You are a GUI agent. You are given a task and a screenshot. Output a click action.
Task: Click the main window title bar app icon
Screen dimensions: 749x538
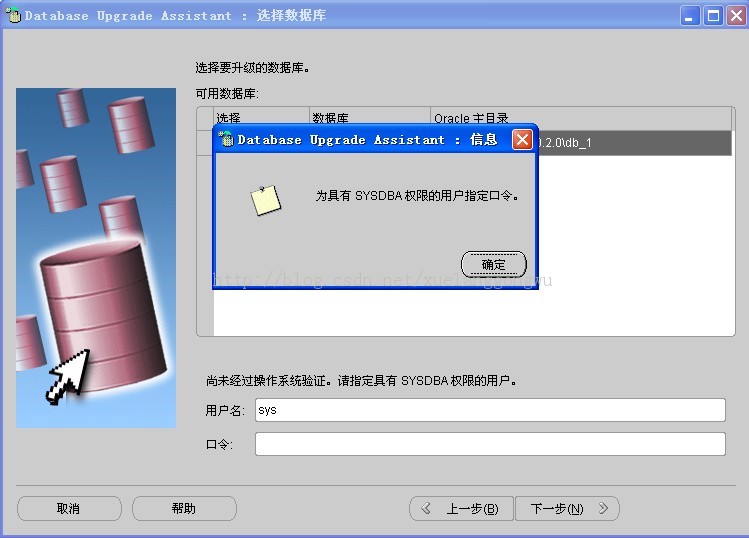(x=13, y=15)
